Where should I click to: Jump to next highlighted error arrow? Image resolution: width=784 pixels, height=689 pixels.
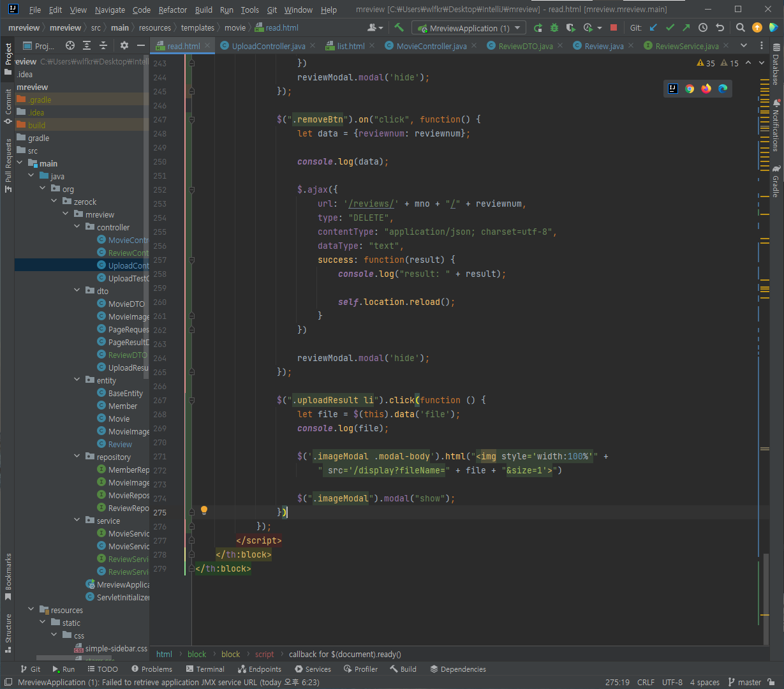[762, 63]
